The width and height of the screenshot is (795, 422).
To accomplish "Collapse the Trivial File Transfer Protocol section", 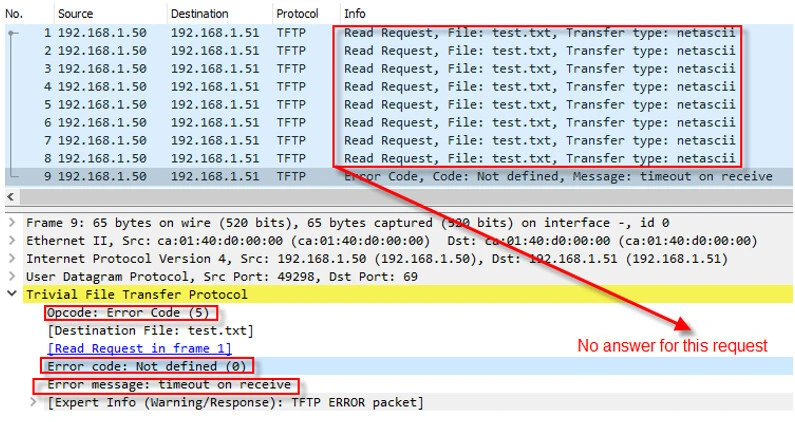I will [x=10, y=295].
